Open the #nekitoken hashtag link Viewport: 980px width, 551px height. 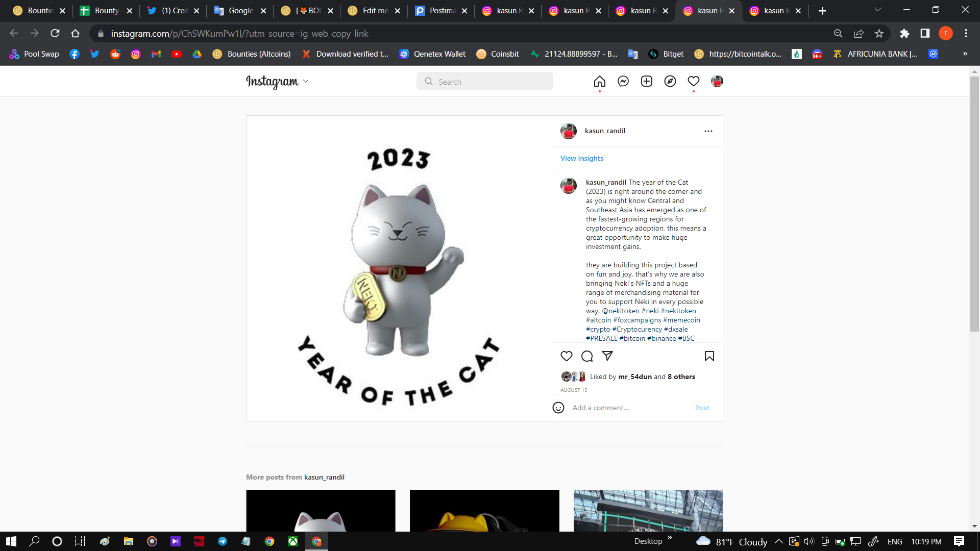tap(678, 311)
